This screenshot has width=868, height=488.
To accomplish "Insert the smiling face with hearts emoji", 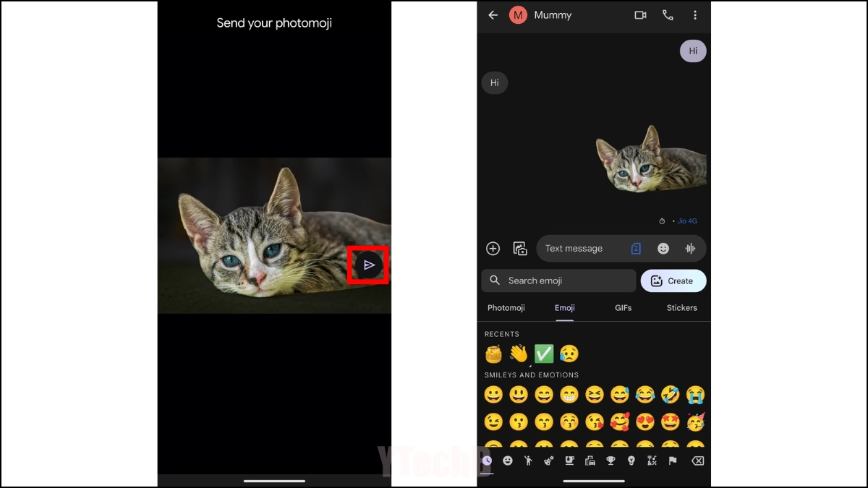I will tap(620, 421).
